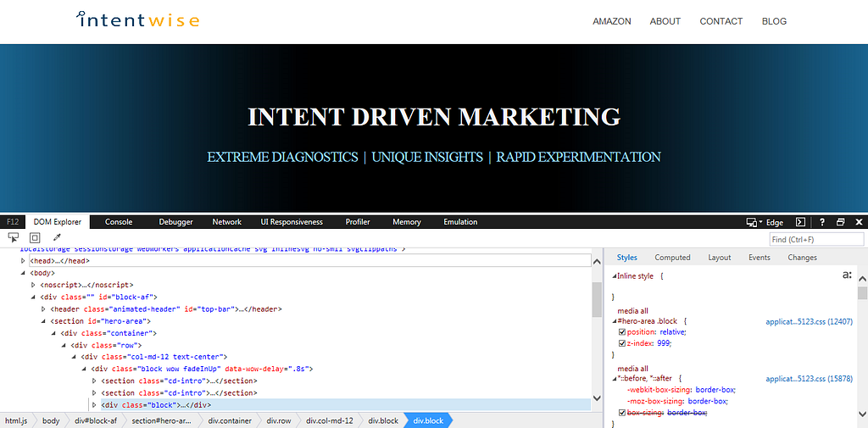Unpin the developer tools window
This screenshot has width=868, height=428.
(x=840, y=222)
